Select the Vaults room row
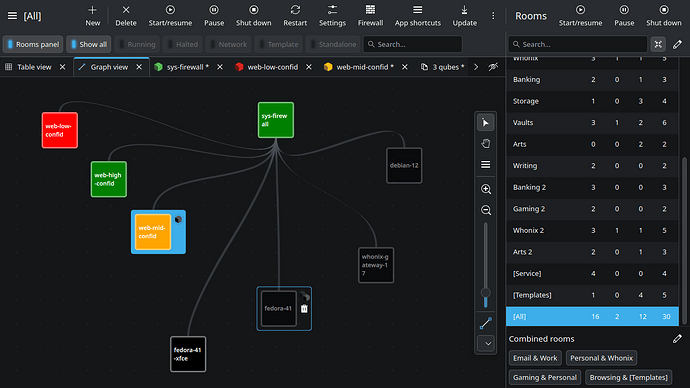 592,123
